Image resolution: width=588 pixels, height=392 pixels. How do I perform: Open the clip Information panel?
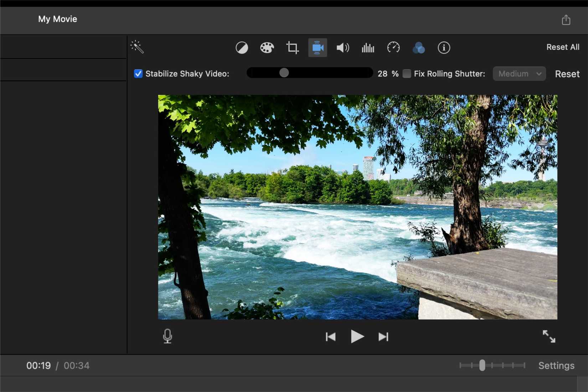(x=444, y=47)
